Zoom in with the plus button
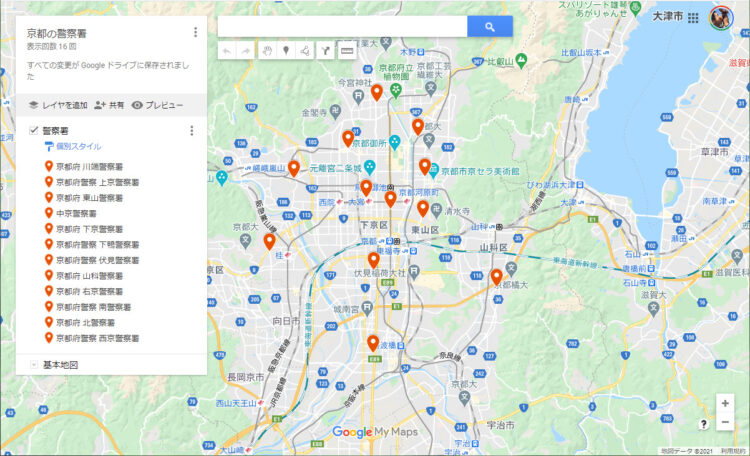 coord(725,403)
